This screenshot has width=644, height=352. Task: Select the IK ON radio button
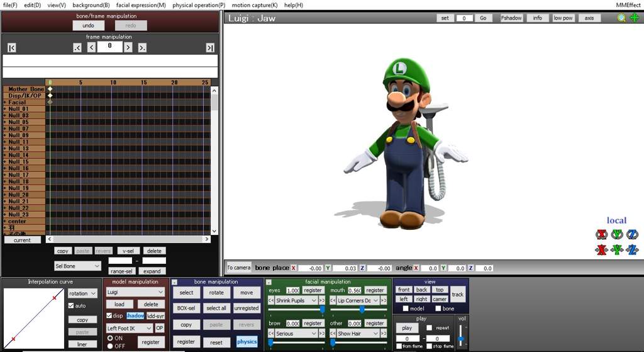(x=110, y=338)
